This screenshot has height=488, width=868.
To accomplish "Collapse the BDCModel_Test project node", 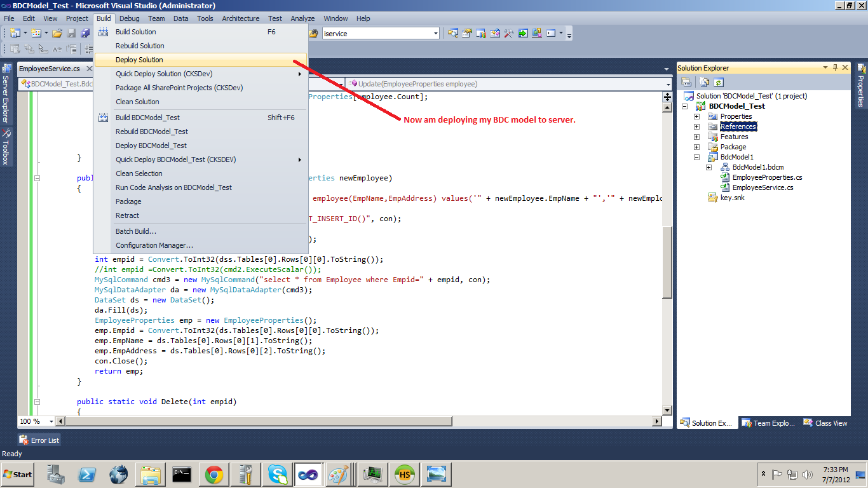I will 684,106.
